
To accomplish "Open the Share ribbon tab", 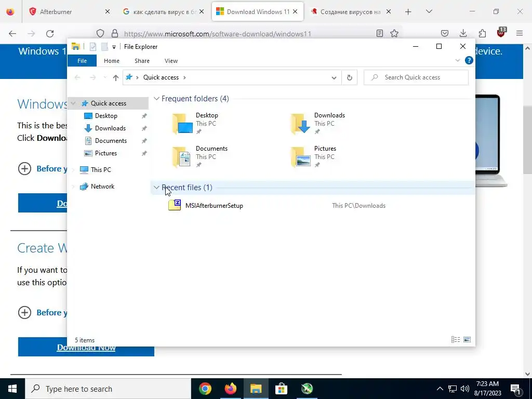I will (142, 61).
